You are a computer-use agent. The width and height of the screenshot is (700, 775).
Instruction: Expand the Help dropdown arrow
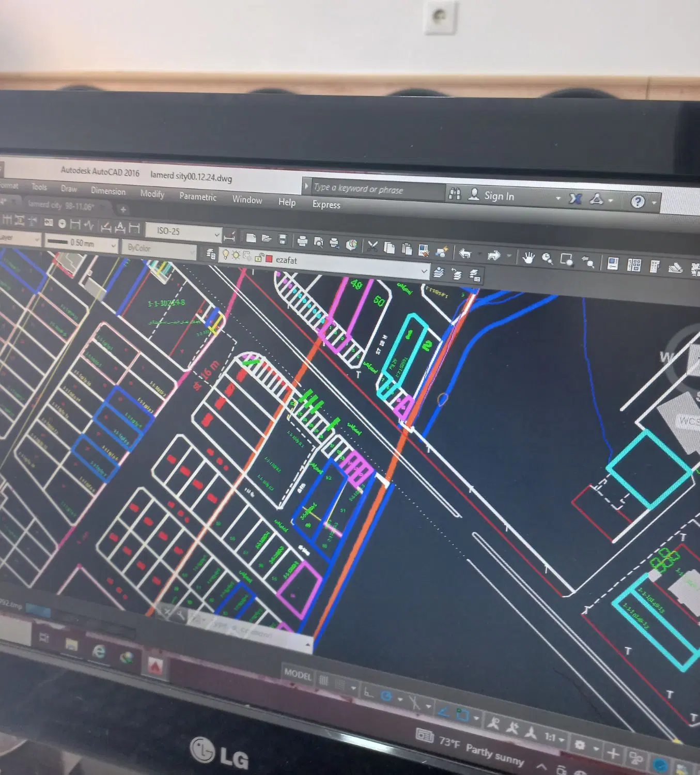[654, 203]
